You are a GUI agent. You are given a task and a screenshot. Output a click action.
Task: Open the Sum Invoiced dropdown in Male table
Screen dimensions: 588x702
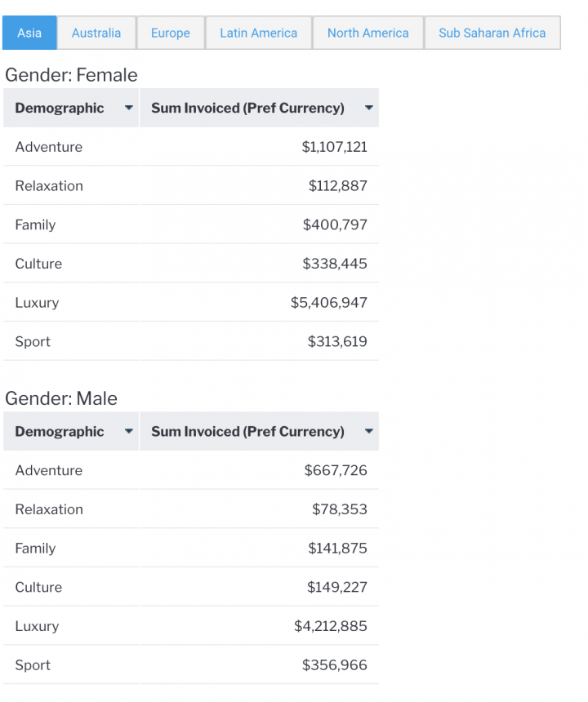coord(368,432)
